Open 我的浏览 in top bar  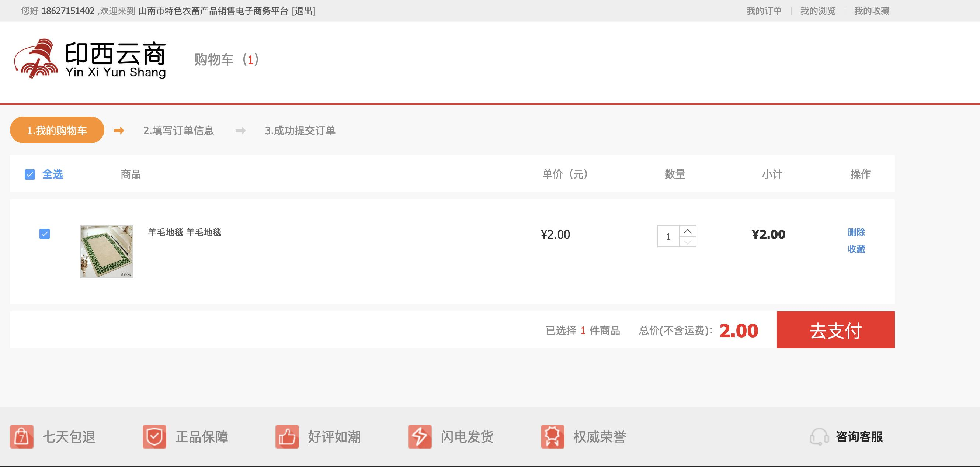[x=818, y=11]
